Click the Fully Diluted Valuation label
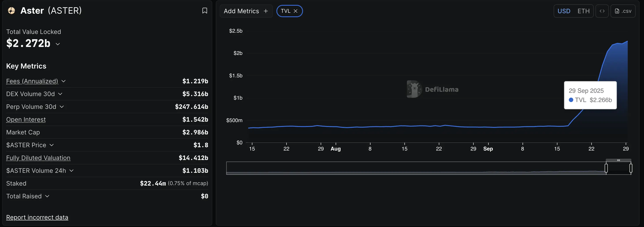644x227 pixels. pos(38,158)
